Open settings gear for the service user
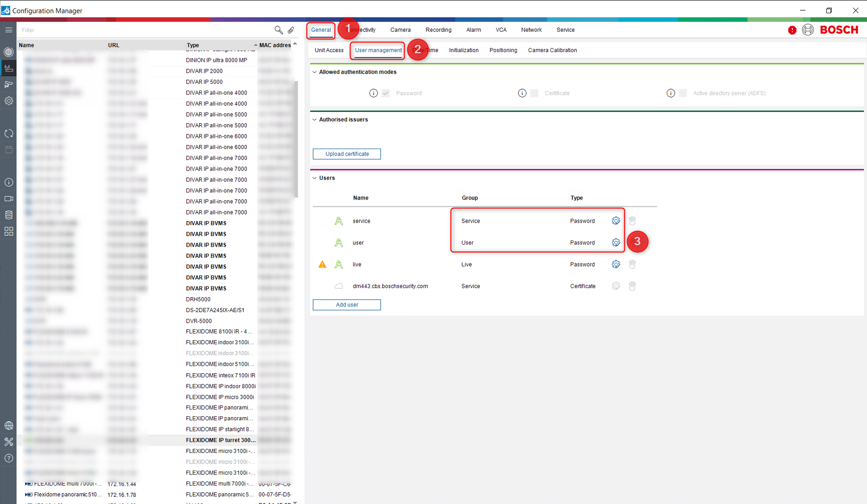The width and height of the screenshot is (867, 504). pos(616,221)
